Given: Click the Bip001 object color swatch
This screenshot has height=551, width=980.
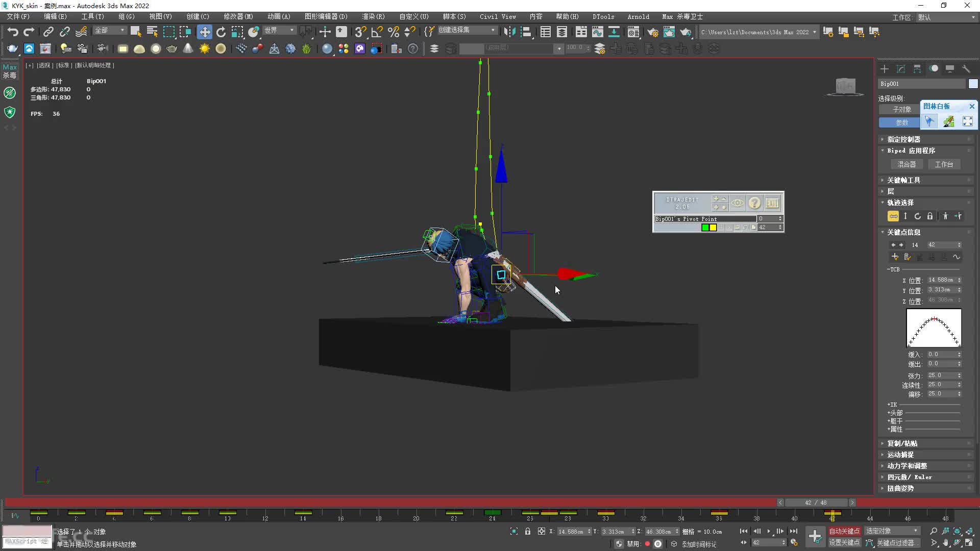Looking at the screenshot, I should (x=973, y=84).
